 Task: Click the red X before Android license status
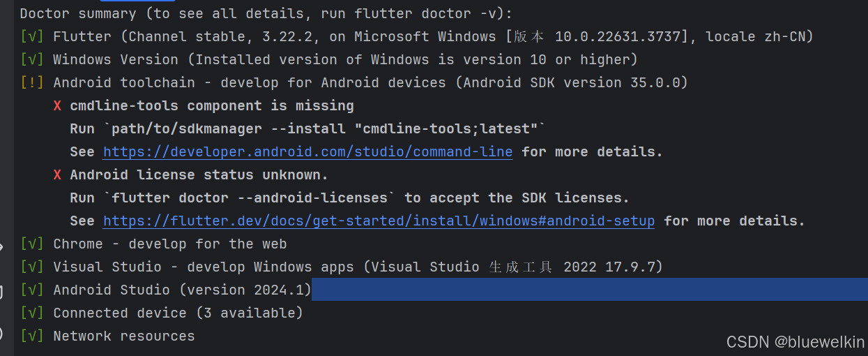(57, 175)
